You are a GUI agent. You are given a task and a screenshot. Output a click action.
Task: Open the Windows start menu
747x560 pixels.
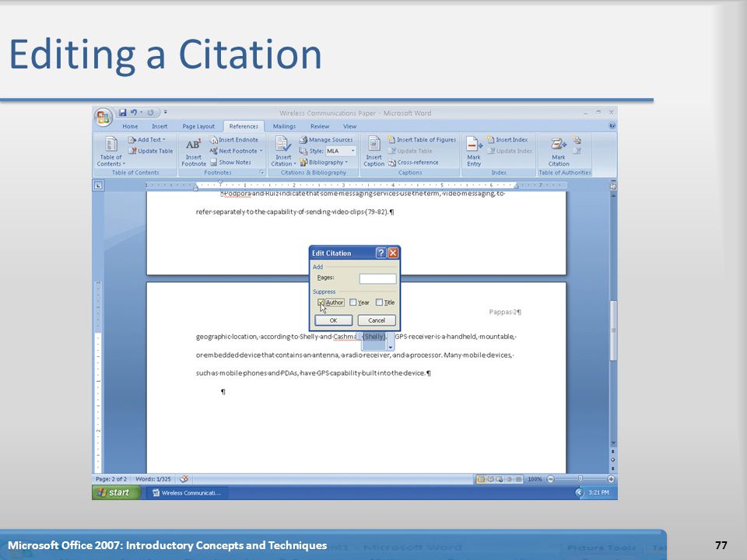tap(116, 492)
